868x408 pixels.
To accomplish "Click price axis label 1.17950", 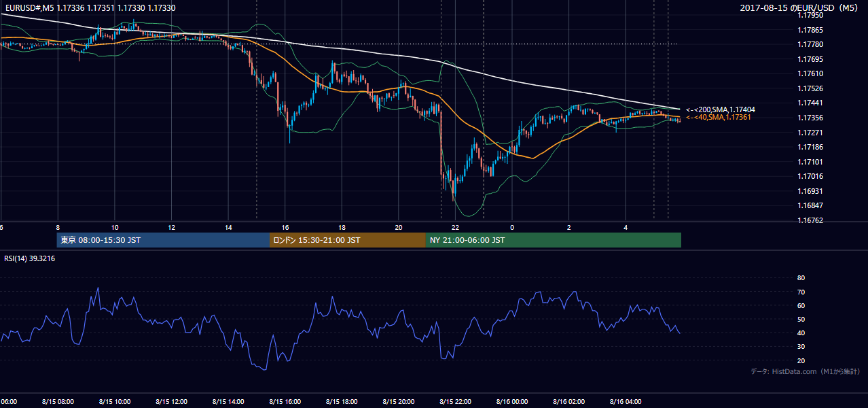I will coord(810,15).
